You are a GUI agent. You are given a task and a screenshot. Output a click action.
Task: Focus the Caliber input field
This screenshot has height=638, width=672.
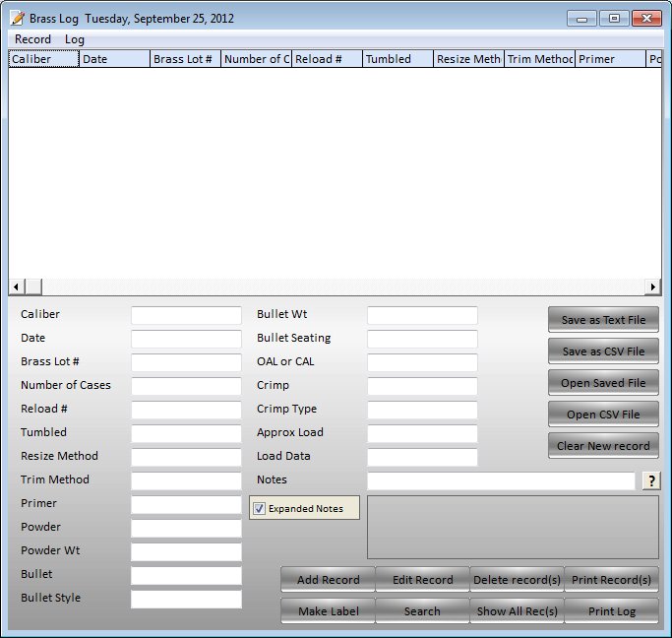click(x=186, y=315)
